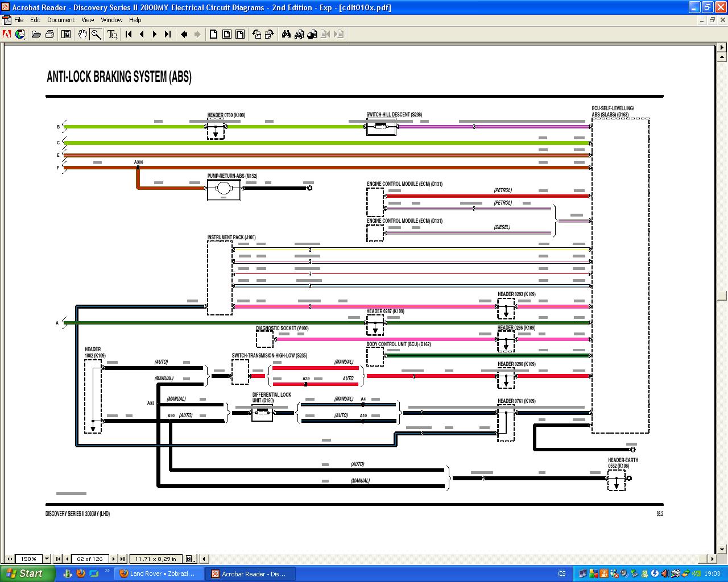728x582 pixels.
Task: Rotate view counter-clockwise icon
Action: click(x=257, y=35)
